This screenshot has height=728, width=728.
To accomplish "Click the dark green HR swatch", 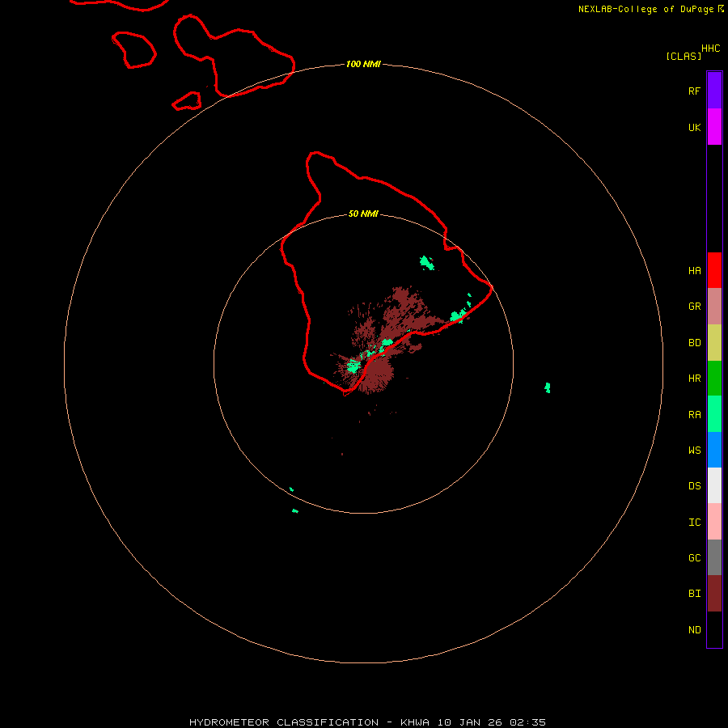I will 714,379.
